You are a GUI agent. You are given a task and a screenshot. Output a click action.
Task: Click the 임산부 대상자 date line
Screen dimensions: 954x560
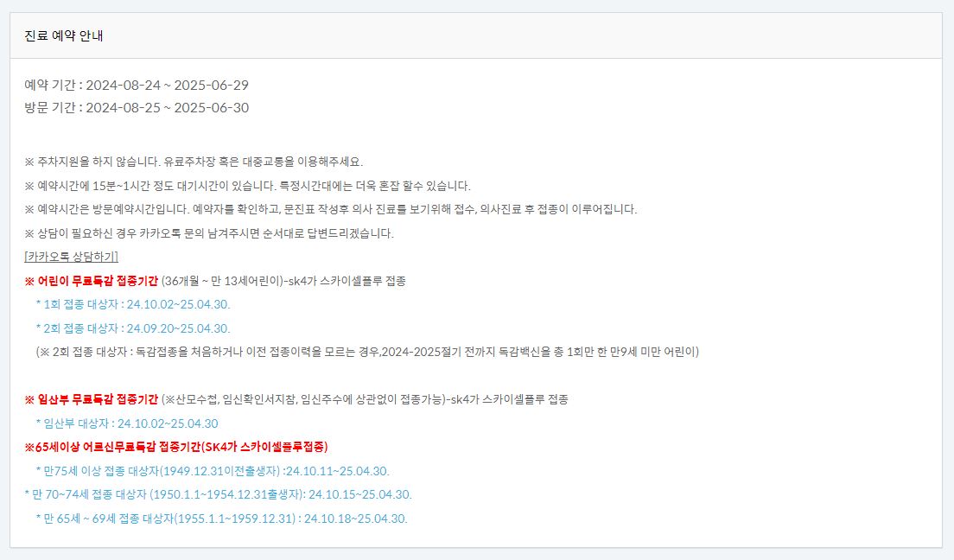(126, 423)
